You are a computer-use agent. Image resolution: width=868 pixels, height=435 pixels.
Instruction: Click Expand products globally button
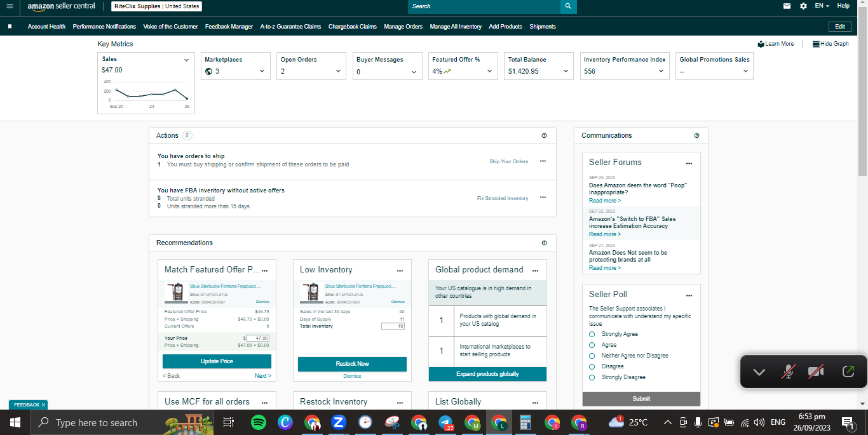click(x=487, y=374)
